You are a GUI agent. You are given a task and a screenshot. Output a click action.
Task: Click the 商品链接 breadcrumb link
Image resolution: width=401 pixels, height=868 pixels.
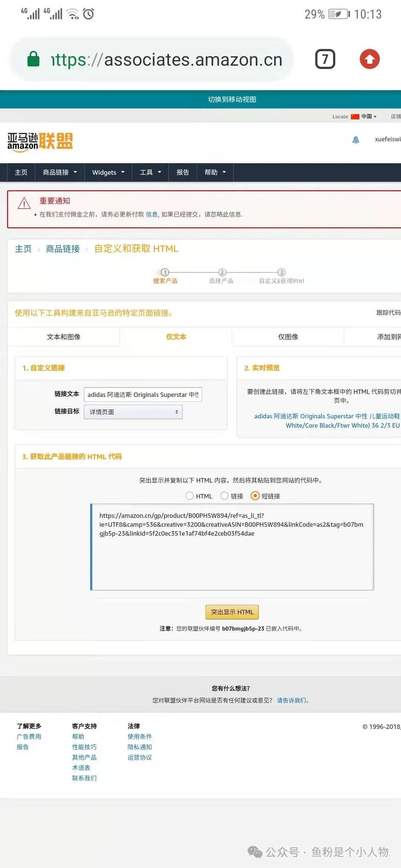[63, 249]
